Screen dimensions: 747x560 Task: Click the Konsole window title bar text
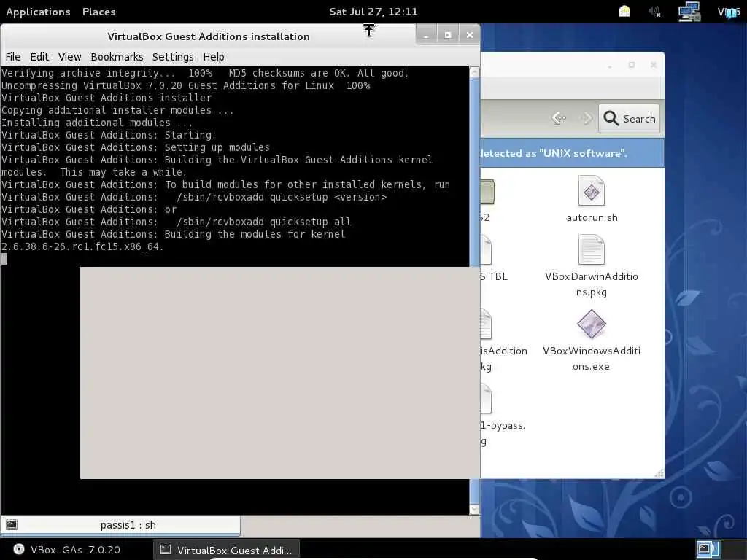pyautogui.click(x=209, y=36)
